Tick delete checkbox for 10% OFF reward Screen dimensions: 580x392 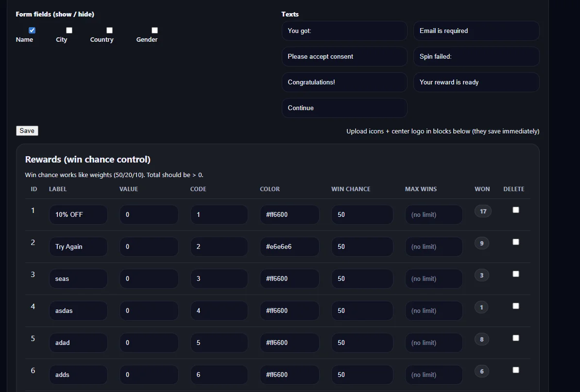(516, 210)
